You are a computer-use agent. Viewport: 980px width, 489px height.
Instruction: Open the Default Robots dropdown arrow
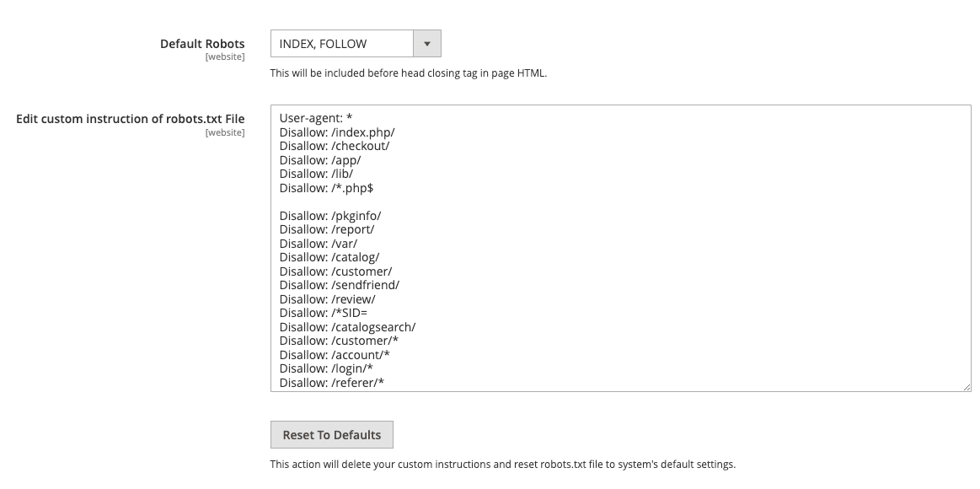pyautogui.click(x=427, y=43)
